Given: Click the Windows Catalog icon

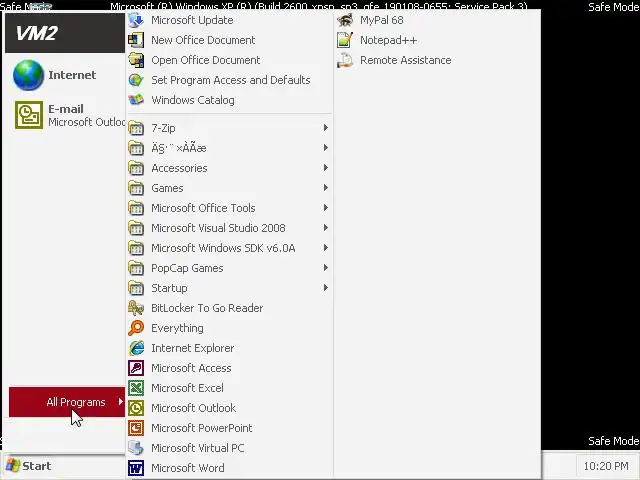Looking at the screenshot, I should (136, 100).
